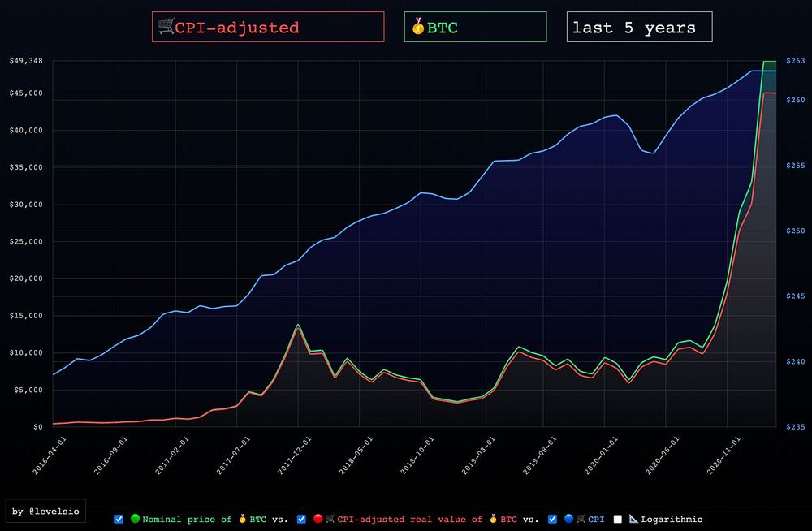Click the $45,000 left axis label

[x=26, y=93]
